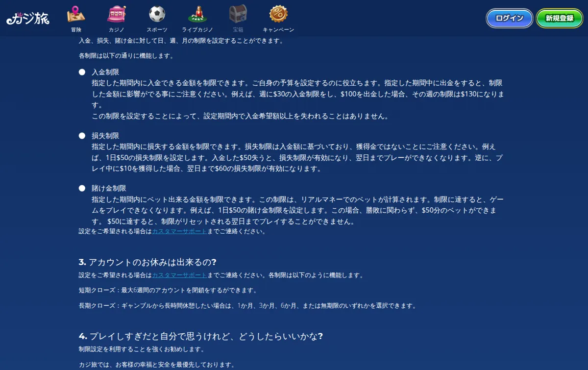The height and width of the screenshot is (370, 588).
Task: Click heading 4. プレイしすぎだと自分で思うけれど
Action: click(x=201, y=336)
